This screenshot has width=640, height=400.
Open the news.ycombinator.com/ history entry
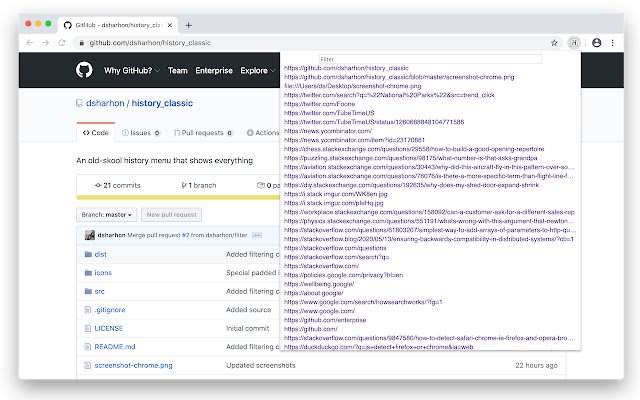coord(328,131)
